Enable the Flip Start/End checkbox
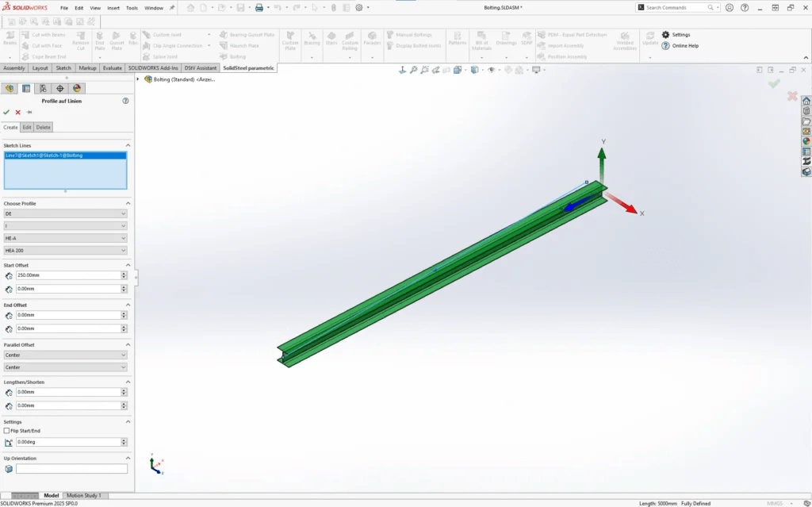This screenshot has width=812, height=507. pyautogui.click(x=7, y=430)
